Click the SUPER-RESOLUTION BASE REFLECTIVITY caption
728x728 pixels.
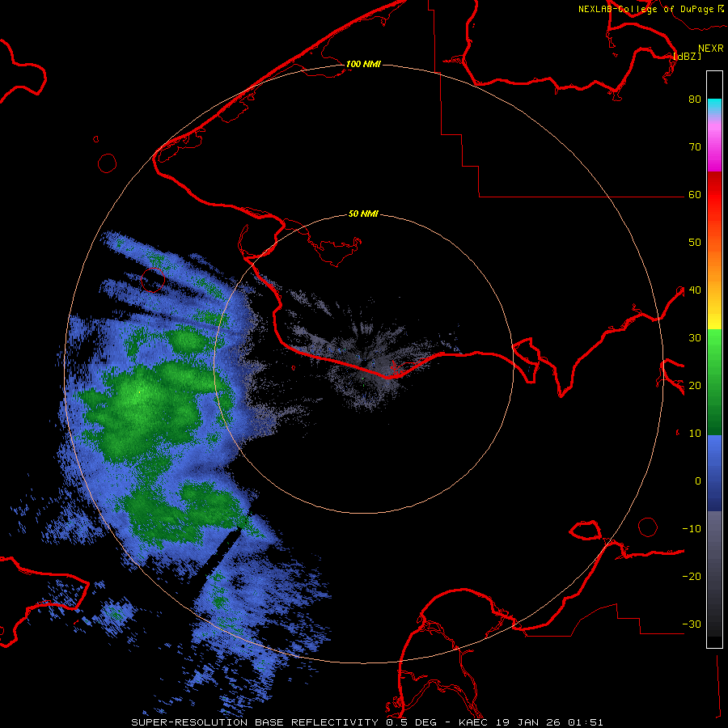point(255,722)
